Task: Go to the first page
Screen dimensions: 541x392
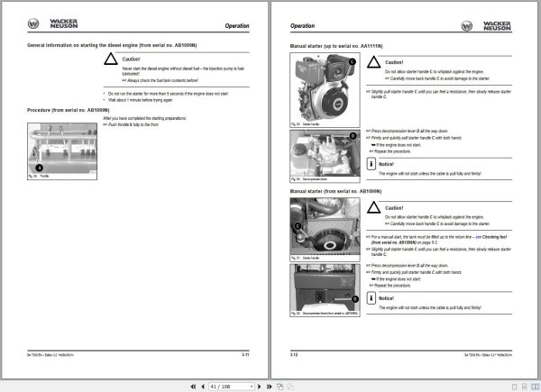Action: pyautogui.click(x=193, y=387)
